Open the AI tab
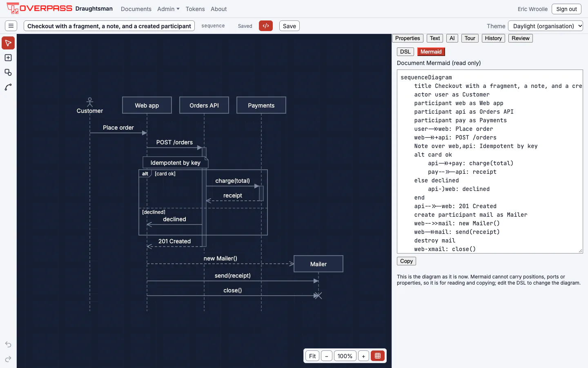The width and height of the screenshot is (588, 368). 452,38
